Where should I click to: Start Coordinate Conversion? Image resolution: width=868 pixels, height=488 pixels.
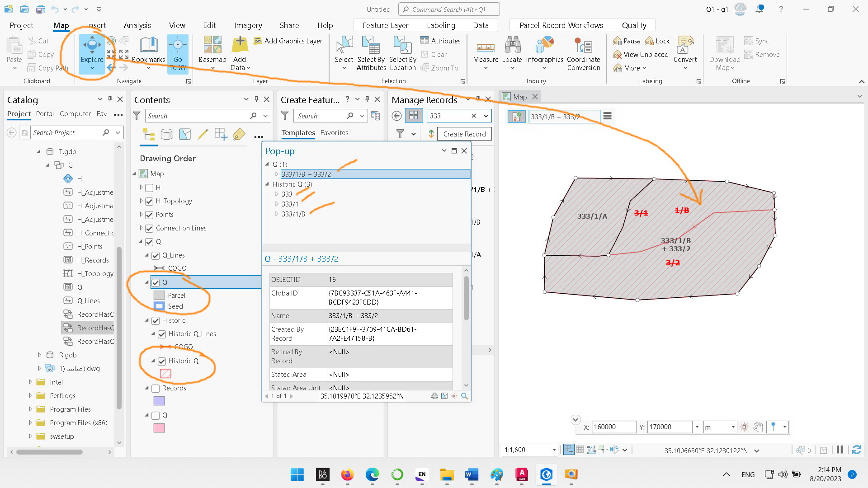[583, 53]
